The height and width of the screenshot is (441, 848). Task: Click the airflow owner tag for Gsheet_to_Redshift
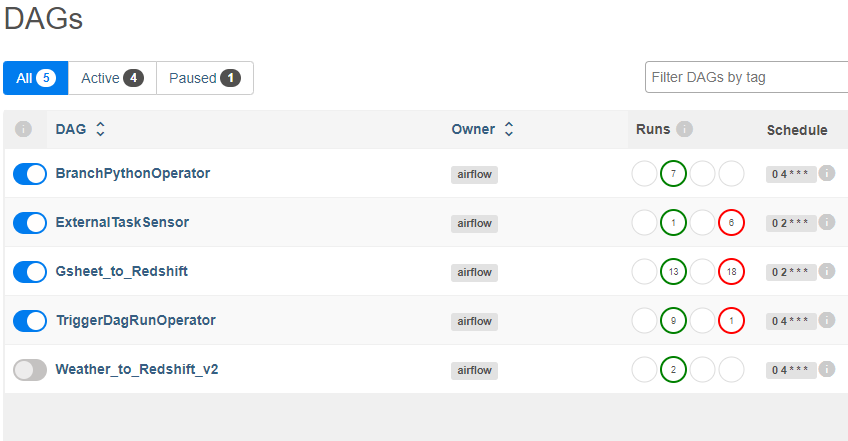474,272
